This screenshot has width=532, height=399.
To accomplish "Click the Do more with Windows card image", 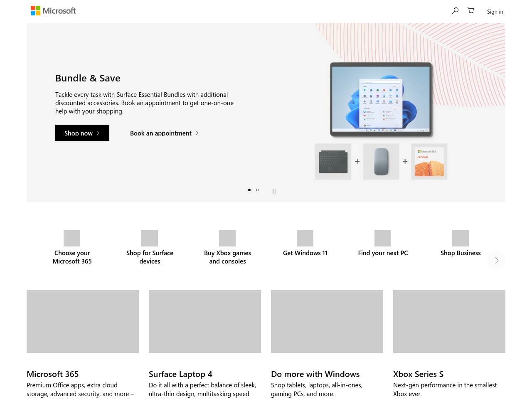I will tap(327, 321).
